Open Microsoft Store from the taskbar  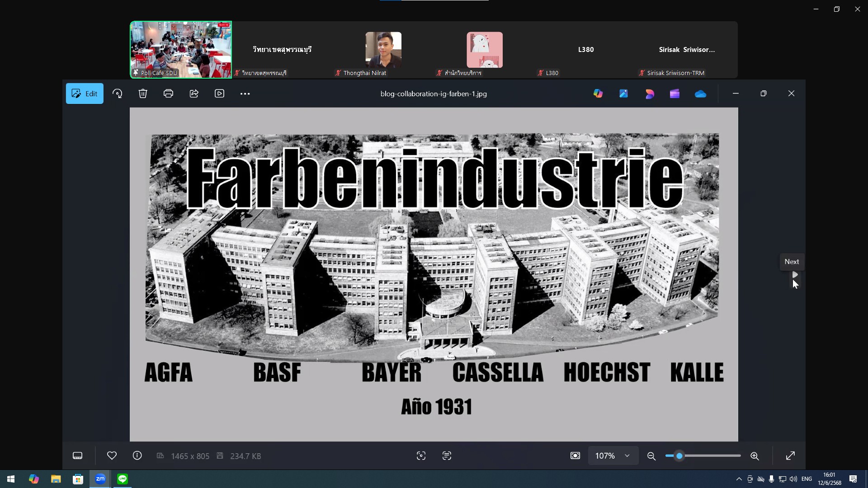click(x=78, y=479)
